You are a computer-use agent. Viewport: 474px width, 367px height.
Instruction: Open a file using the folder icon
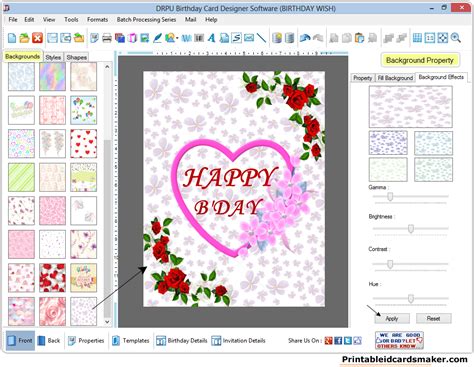click(x=24, y=38)
